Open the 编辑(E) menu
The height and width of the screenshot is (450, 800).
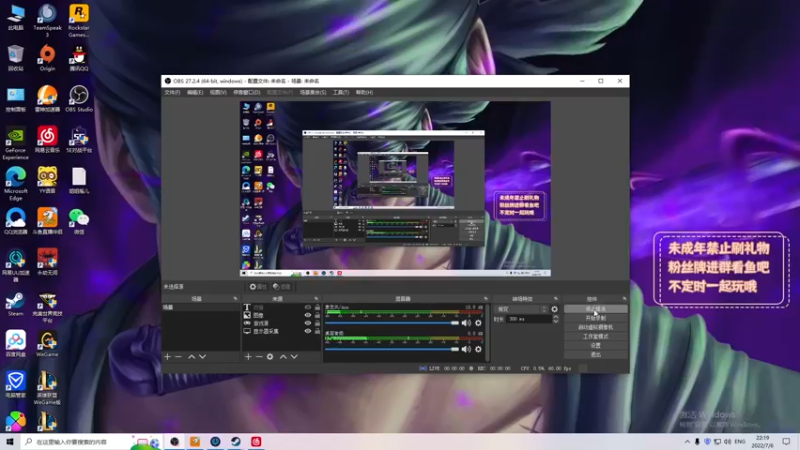click(x=195, y=92)
